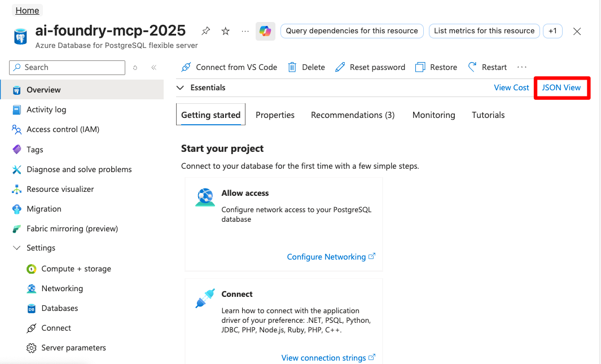Image resolution: width=601 pixels, height=364 pixels.
Task: Pin ai-foundry-mcp-2025 to dashboard
Action: tap(205, 31)
